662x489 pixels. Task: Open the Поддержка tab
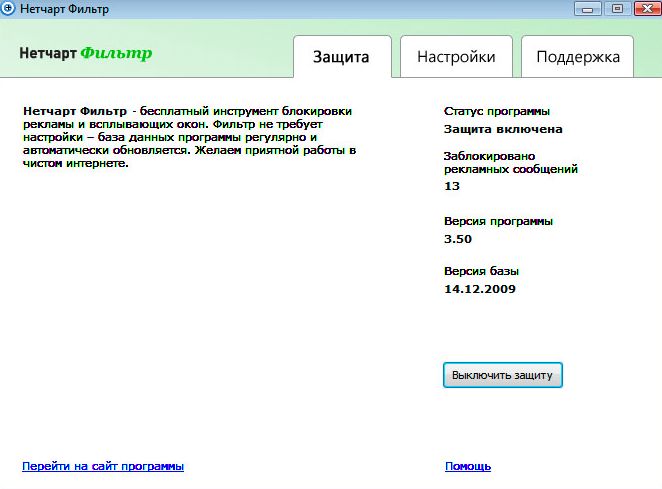pos(578,57)
